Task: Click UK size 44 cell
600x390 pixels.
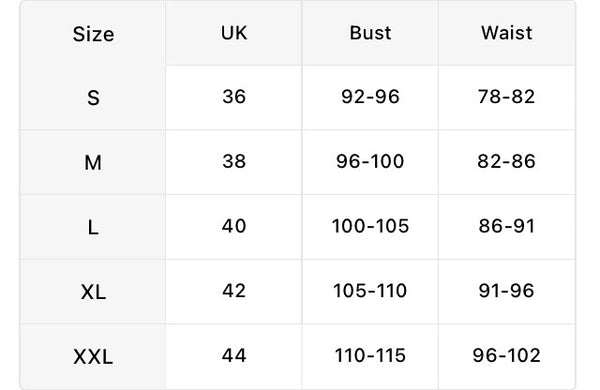Action: pyautogui.click(x=234, y=355)
